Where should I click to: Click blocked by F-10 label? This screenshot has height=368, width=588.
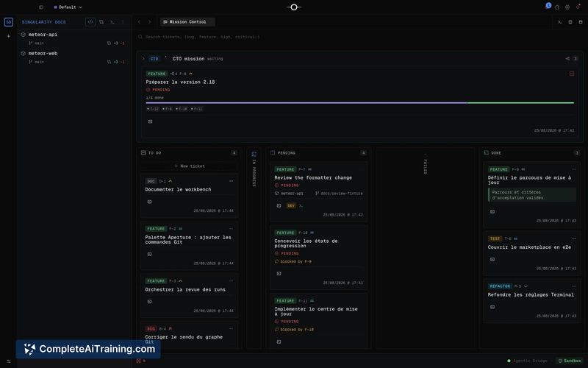click(x=295, y=330)
